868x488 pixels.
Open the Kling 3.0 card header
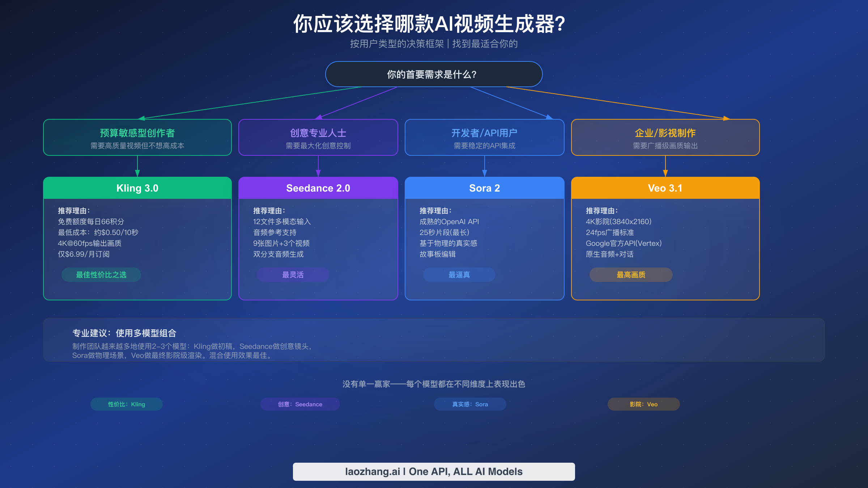(x=137, y=188)
